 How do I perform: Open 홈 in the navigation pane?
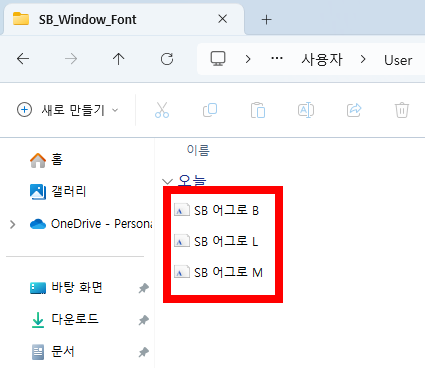(46, 160)
